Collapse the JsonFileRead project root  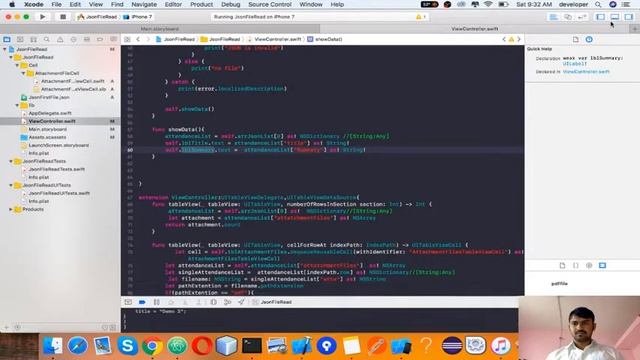pyautogui.click(x=5, y=49)
